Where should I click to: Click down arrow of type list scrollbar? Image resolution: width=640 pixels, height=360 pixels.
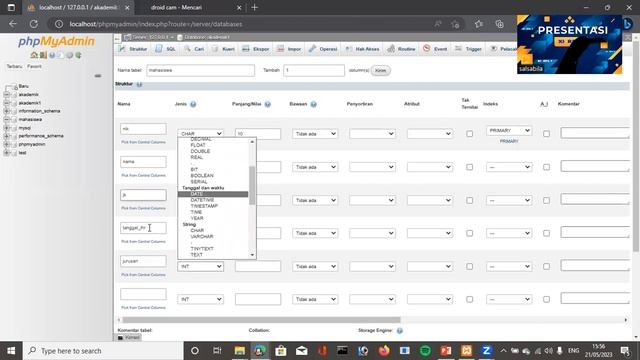click(x=252, y=255)
